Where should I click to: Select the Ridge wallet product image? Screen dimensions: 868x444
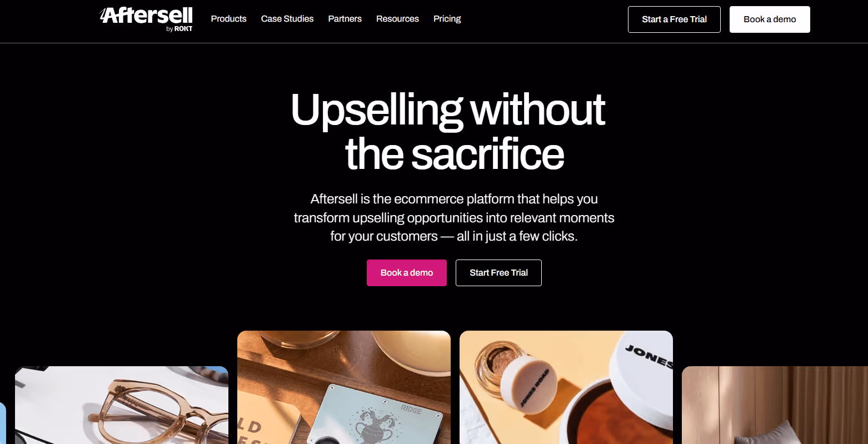pos(344,387)
